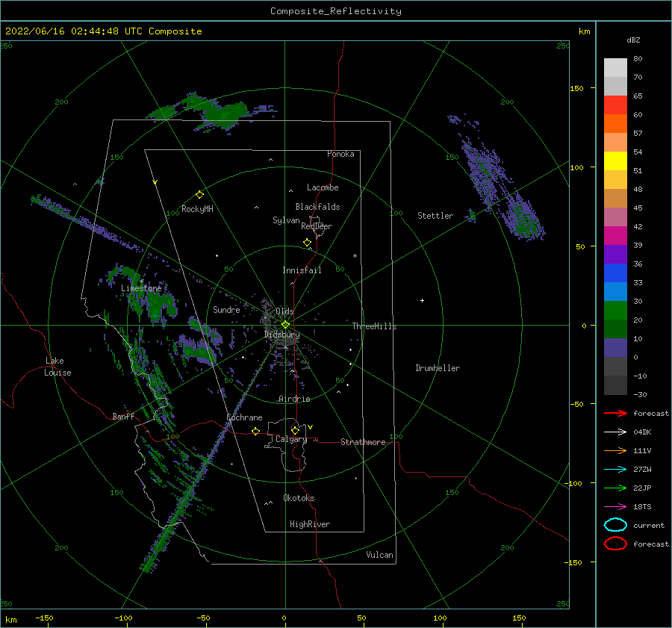
Task: Click the yellow diamond marker near Cochrane
Action: [255, 431]
